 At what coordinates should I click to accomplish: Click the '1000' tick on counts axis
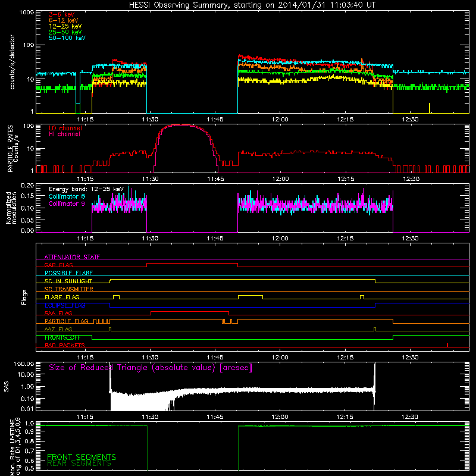click(26, 12)
